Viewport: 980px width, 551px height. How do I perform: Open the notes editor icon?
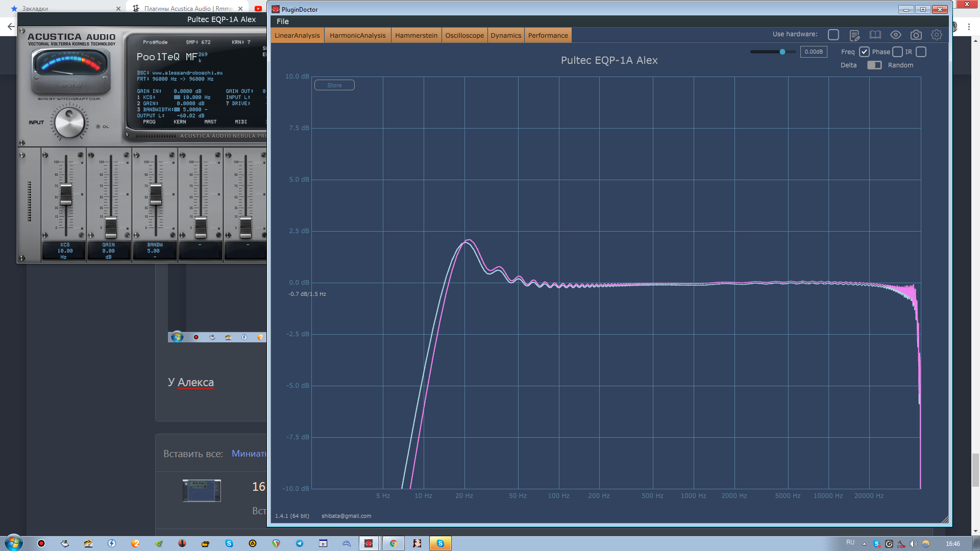854,35
